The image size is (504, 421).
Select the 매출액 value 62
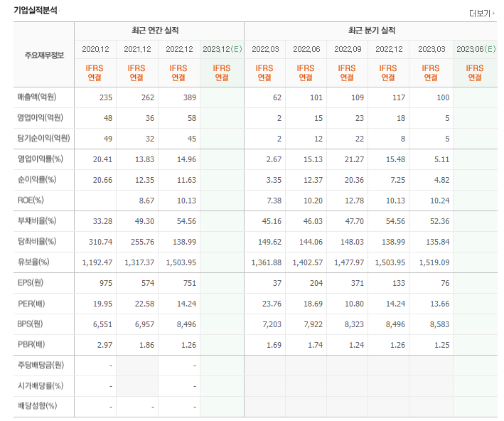[277, 97]
